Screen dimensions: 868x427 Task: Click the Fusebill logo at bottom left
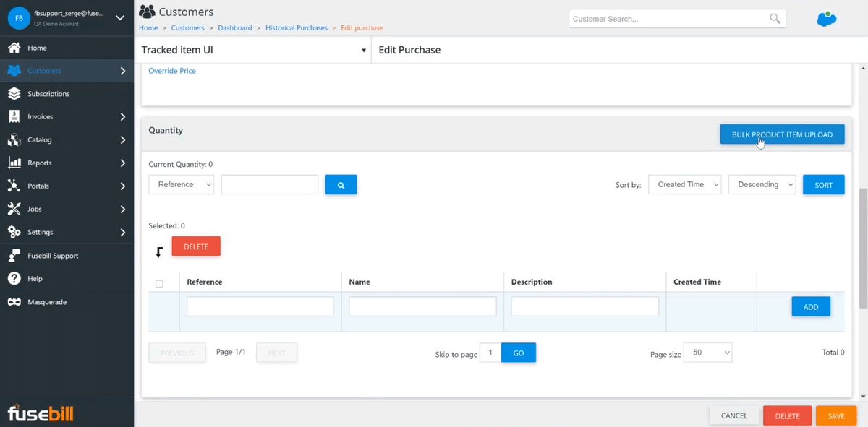(41, 413)
